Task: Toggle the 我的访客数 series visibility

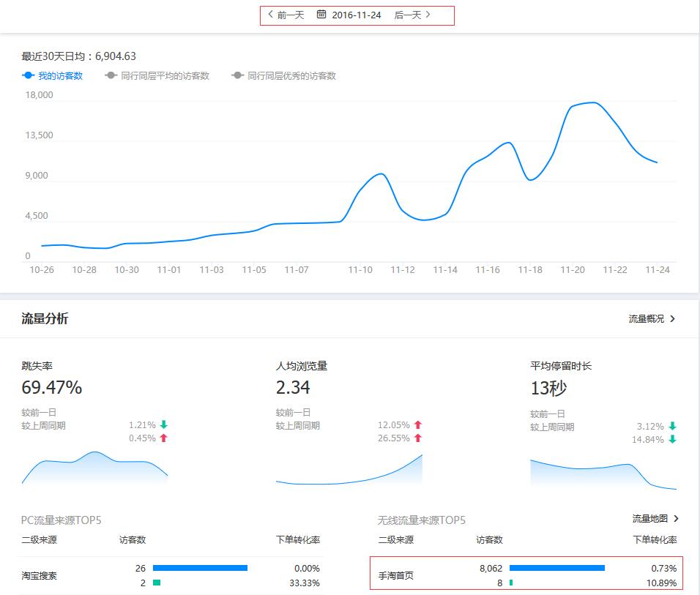Action: pos(61,75)
